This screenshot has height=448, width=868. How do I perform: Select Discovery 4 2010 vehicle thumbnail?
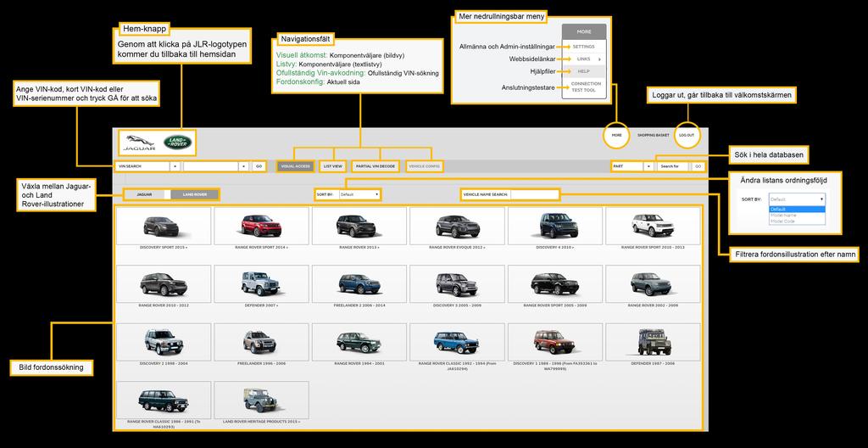[555, 226]
